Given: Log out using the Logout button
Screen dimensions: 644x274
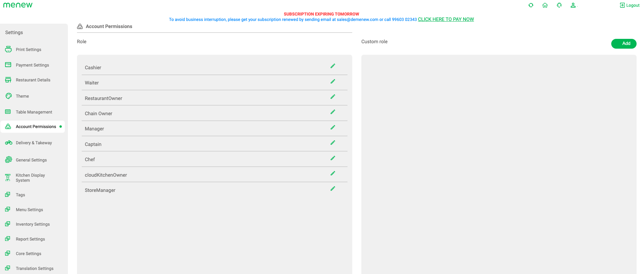Looking at the screenshot, I should coord(629,5).
